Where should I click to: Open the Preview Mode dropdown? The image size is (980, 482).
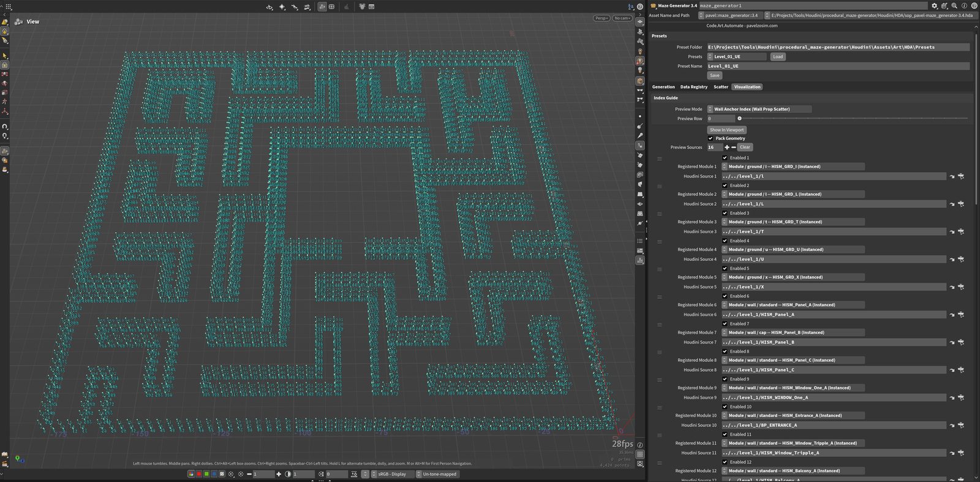(x=759, y=109)
